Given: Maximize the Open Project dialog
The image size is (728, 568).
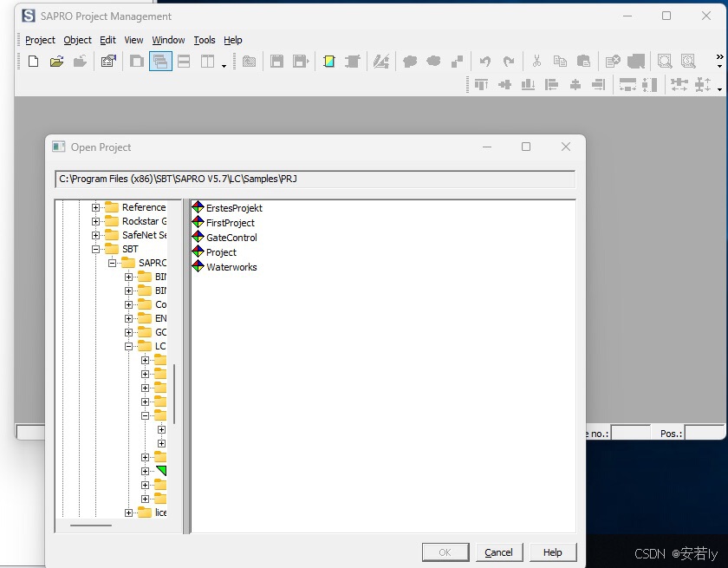Looking at the screenshot, I should (x=526, y=147).
